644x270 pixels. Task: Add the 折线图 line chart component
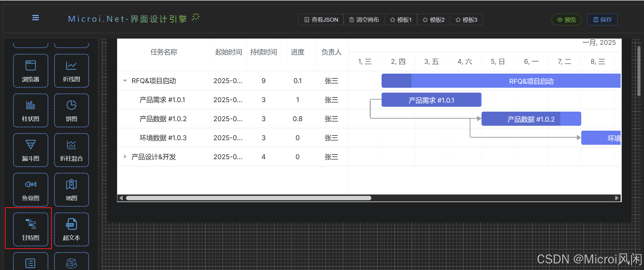71,71
